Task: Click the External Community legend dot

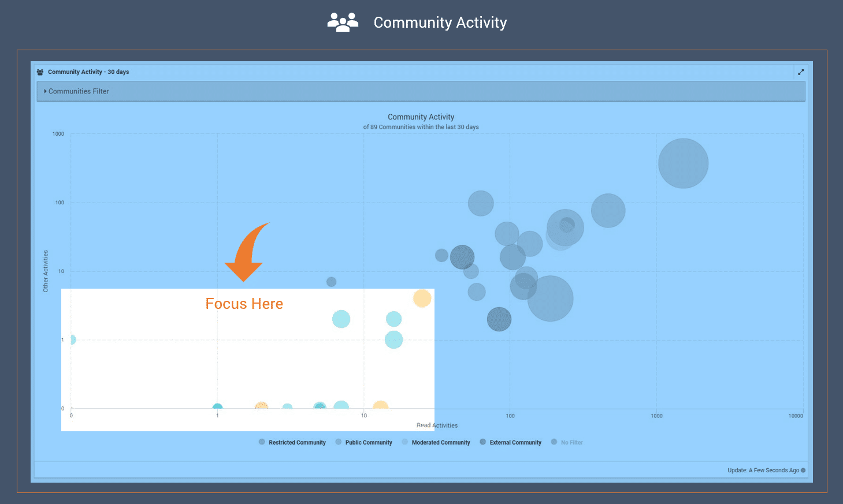Action: point(483,442)
